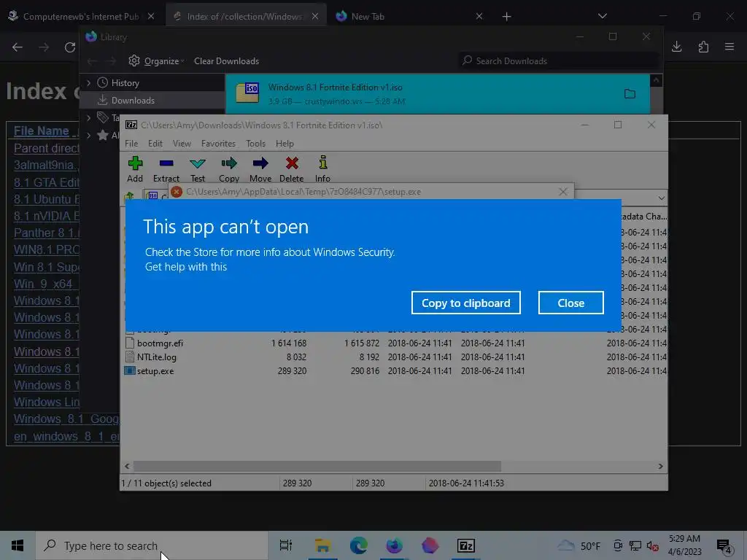
Task: Open the notification center icon
Action: [x=724, y=546]
